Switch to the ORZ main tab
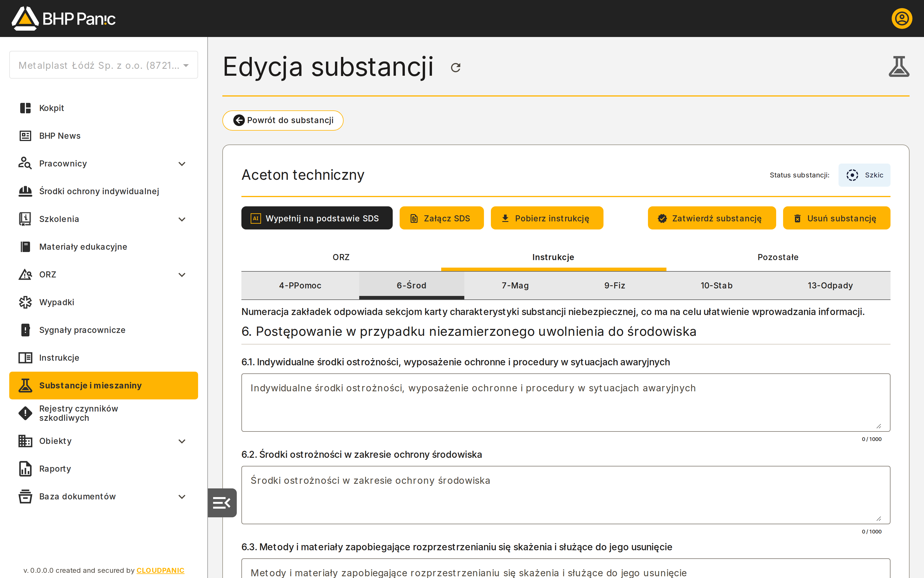Screen dimensions: 924x578 click(x=341, y=257)
